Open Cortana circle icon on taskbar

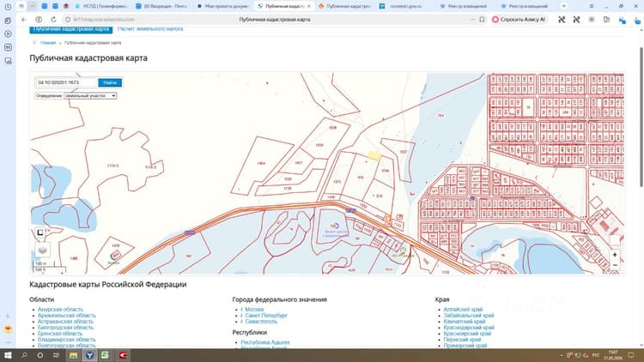point(39,355)
